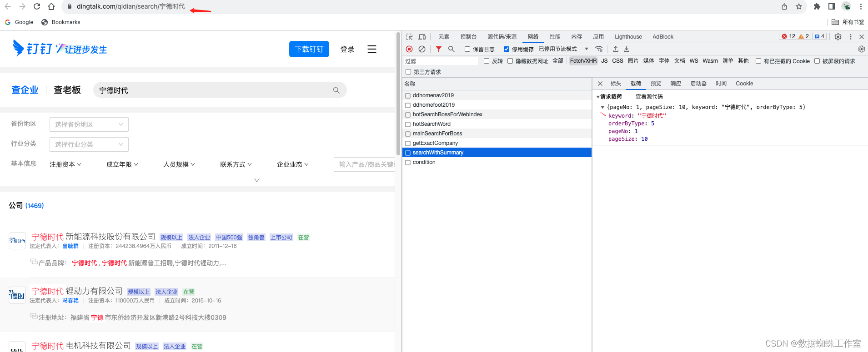Image resolution: width=868 pixels, height=352 pixels.
Task: Open Cookie request tab
Action: [x=744, y=84]
